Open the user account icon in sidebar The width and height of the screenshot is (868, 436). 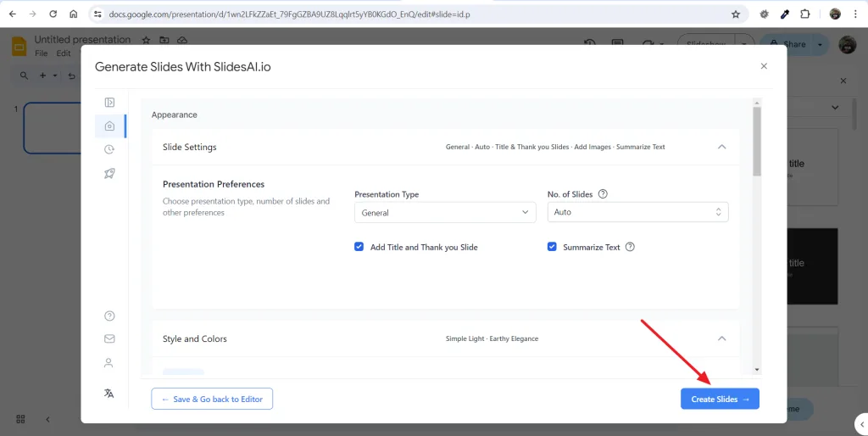(108, 363)
